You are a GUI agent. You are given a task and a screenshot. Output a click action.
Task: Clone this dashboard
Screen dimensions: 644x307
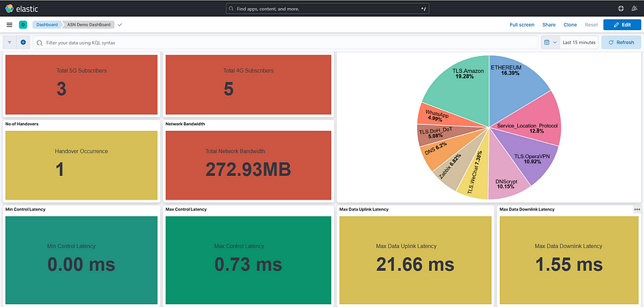[570, 24]
